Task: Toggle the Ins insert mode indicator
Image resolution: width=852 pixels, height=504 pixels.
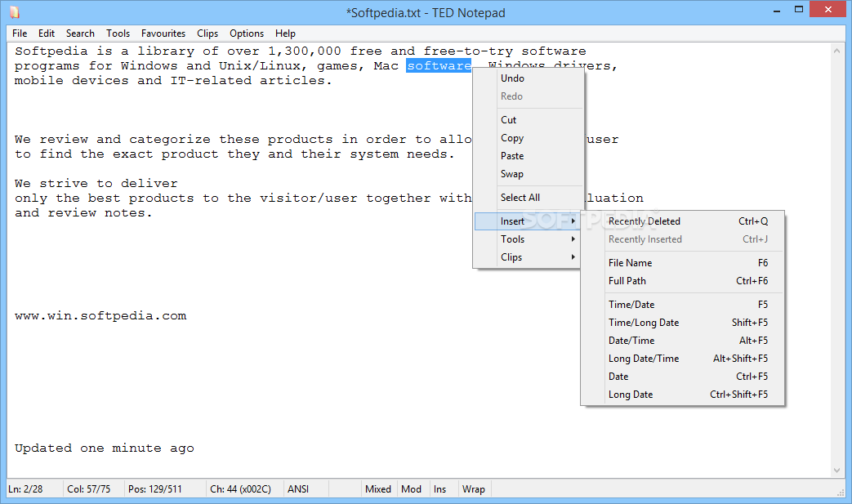Action: [443, 488]
